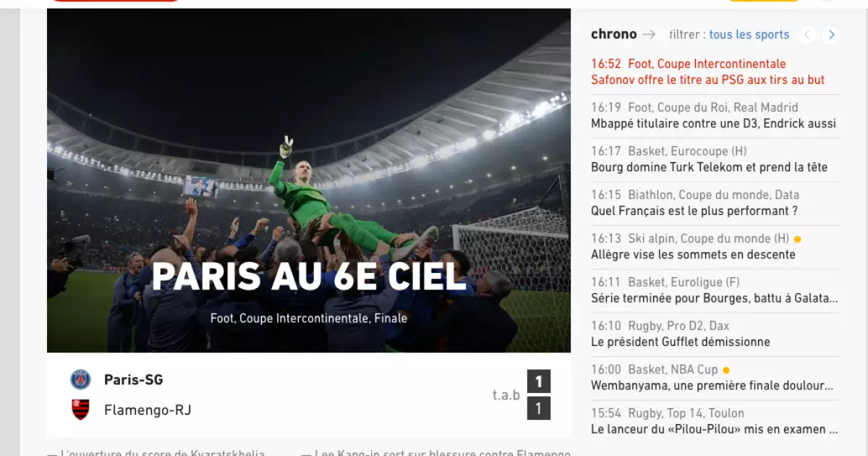The image size is (868, 456).
Task: Read Le président Gufflet démissionne article
Action: tap(680, 342)
